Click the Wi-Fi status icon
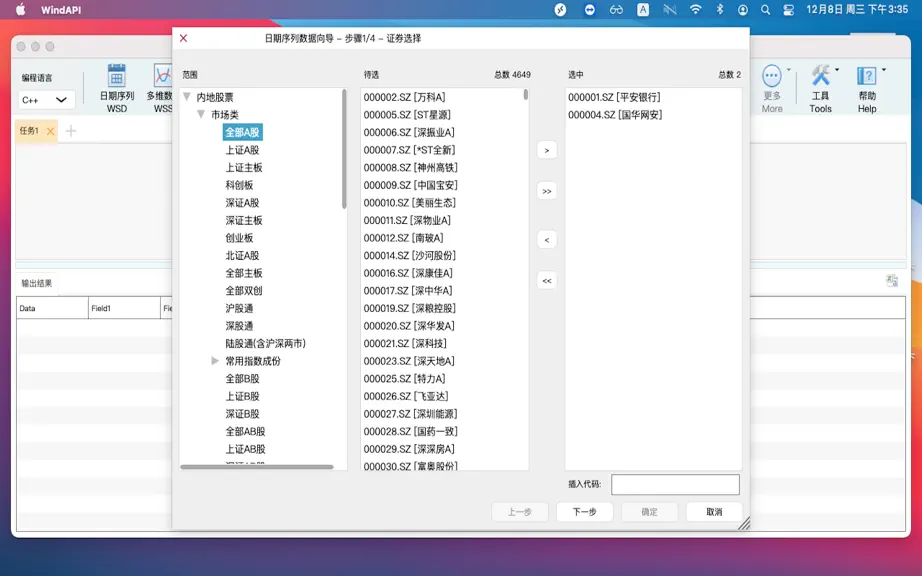 [696, 9]
